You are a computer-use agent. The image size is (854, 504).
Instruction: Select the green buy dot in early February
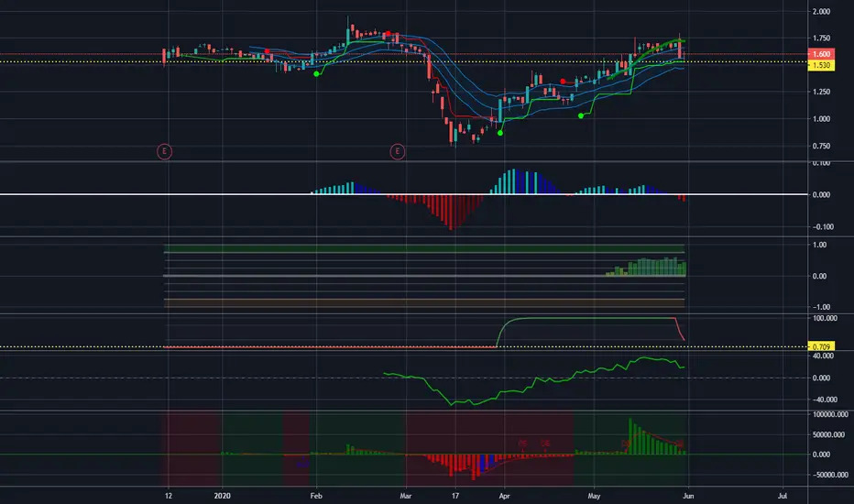(316, 73)
